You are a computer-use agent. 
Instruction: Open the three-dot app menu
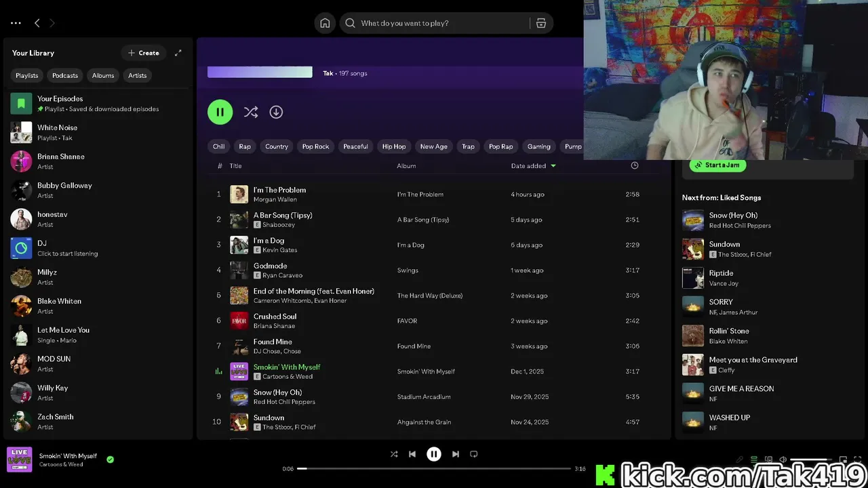[16, 23]
